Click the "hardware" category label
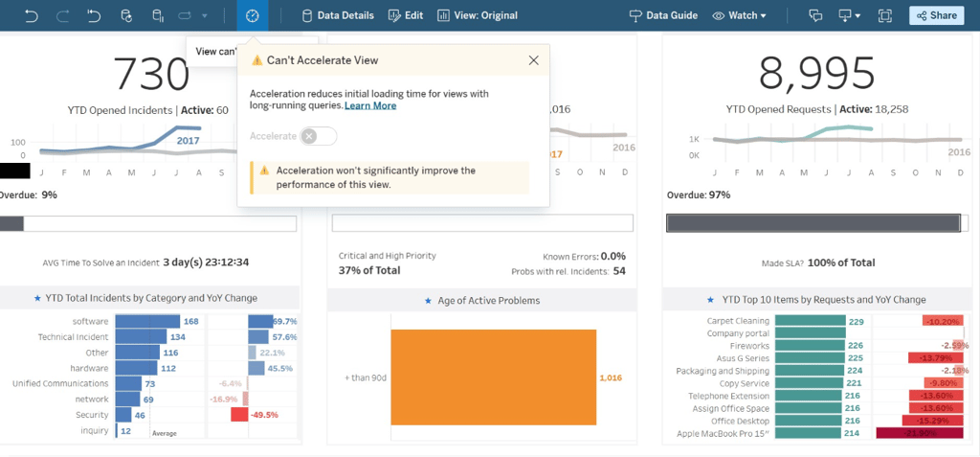 89,368
